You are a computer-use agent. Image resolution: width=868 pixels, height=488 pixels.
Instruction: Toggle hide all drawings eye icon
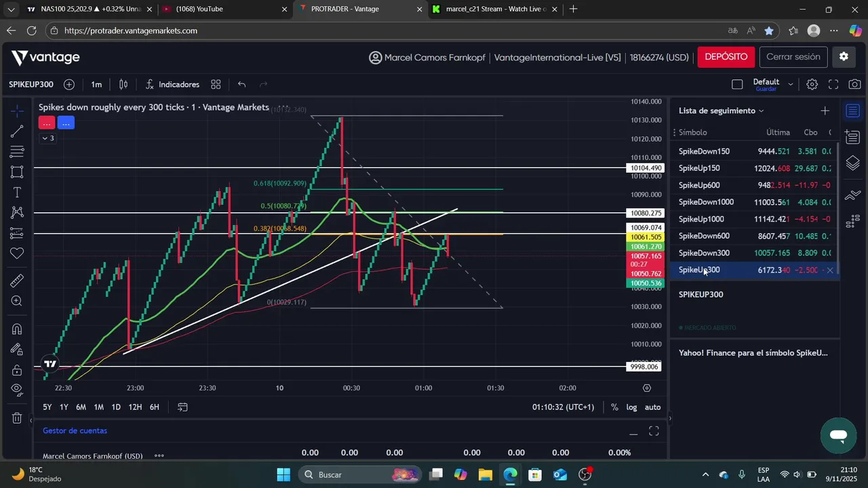tap(17, 390)
